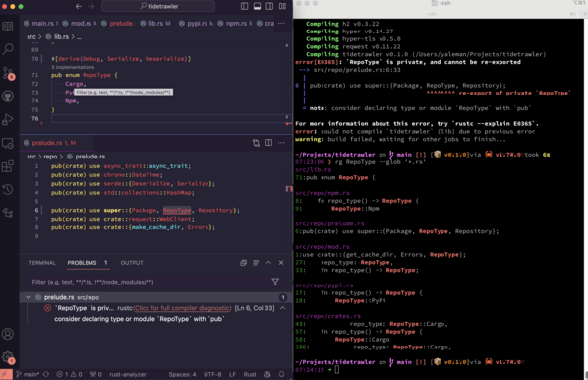The image size is (588, 380).
Task: Open Copilot status icon in status bar
Action: tap(267, 374)
